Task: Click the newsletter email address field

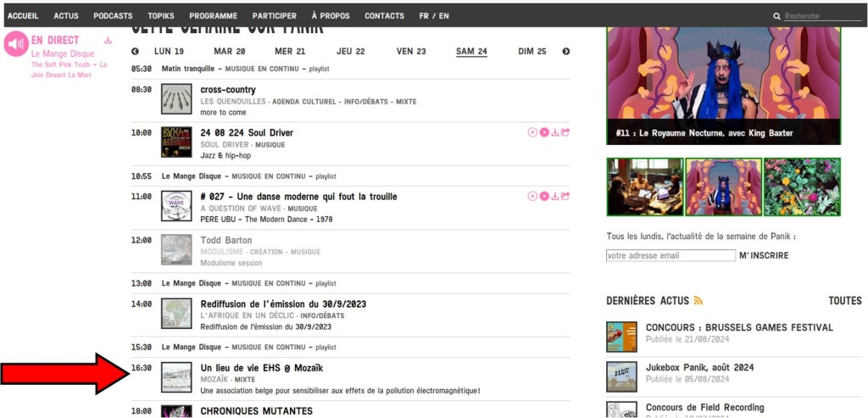Action: point(670,255)
